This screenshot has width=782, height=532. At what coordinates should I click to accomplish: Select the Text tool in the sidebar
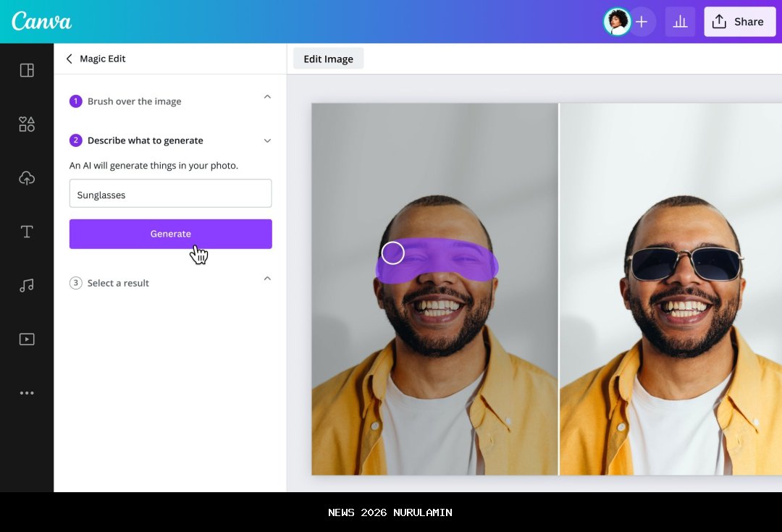coord(27,232)
